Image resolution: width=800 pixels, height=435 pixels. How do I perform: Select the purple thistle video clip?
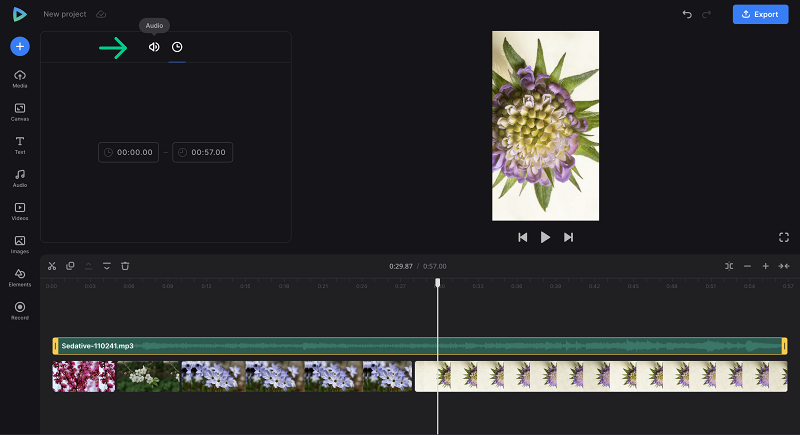pos(601,376)
